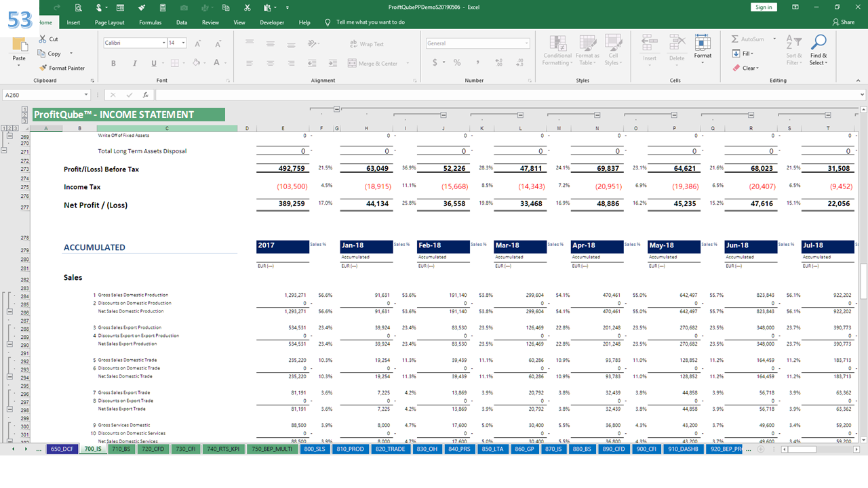This screenshot has width=868, height=488.
Task: Click the Insert cells icon
Action: (650, 49)
